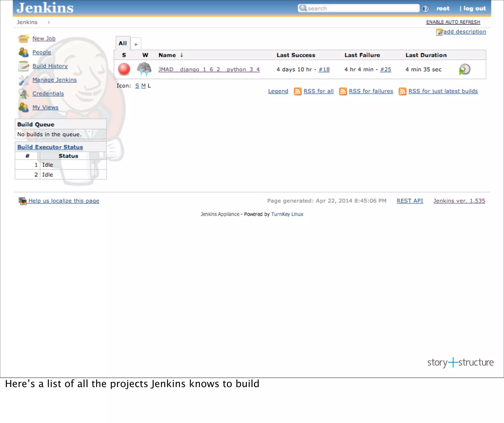Open the Credentials link
The height and width of the screenshot is (423, 504).
click(x=48, y=93)
